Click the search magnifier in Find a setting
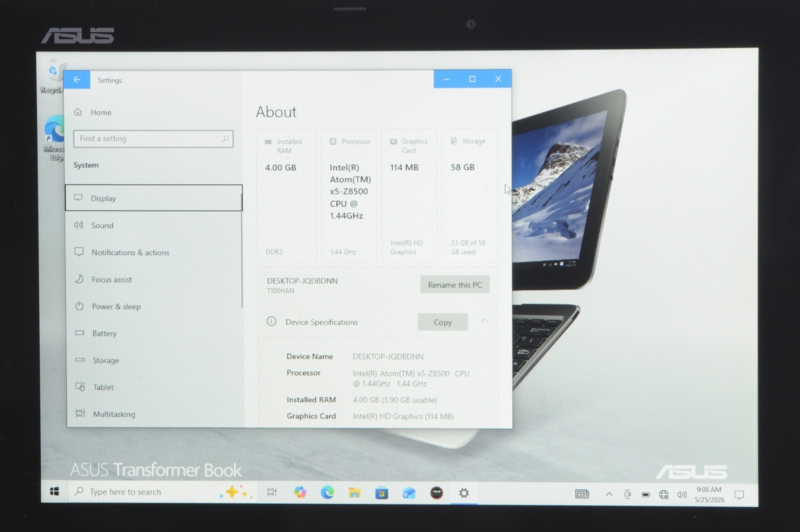The height and width of the screenshot is (532, 800). coord(225,139)
